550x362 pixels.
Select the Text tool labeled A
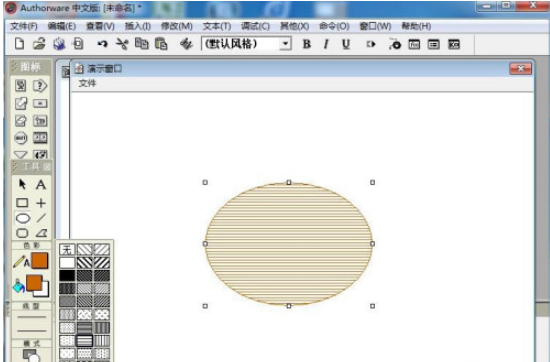click(x=41, y=185)
